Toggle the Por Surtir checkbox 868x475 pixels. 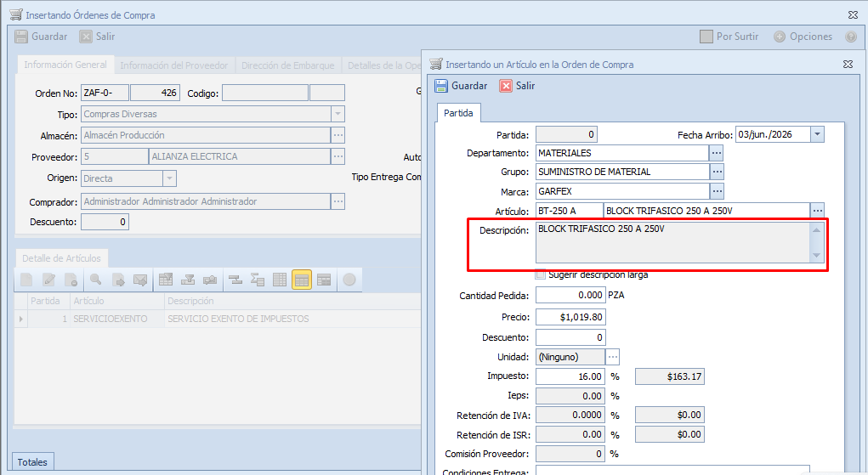point(706,37)
